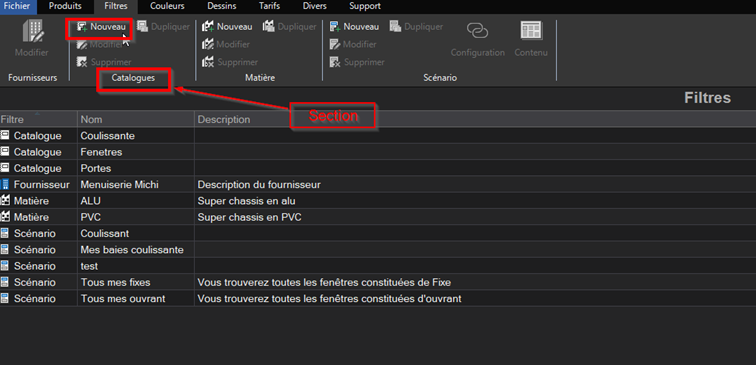This screenshot has width=756, height=365.
Task: Click Dupliquer in the Catalogues group
Action: tap(162, 27)
